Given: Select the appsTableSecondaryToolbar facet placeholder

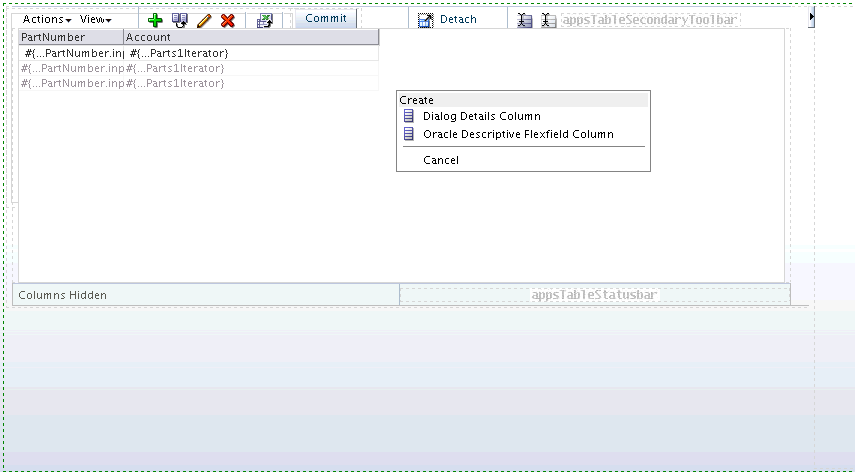Looking at the screenshot, I should pos(649,20).
